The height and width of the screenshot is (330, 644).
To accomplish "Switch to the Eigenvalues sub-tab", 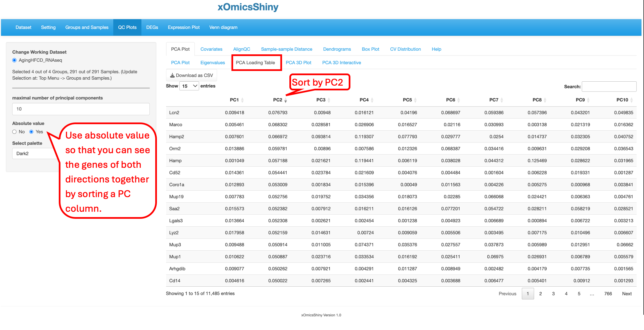I will [213, 63].
